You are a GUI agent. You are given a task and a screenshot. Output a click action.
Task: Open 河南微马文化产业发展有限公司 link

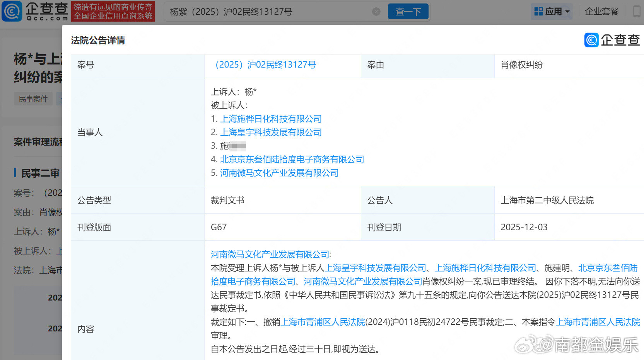point(279,173)
